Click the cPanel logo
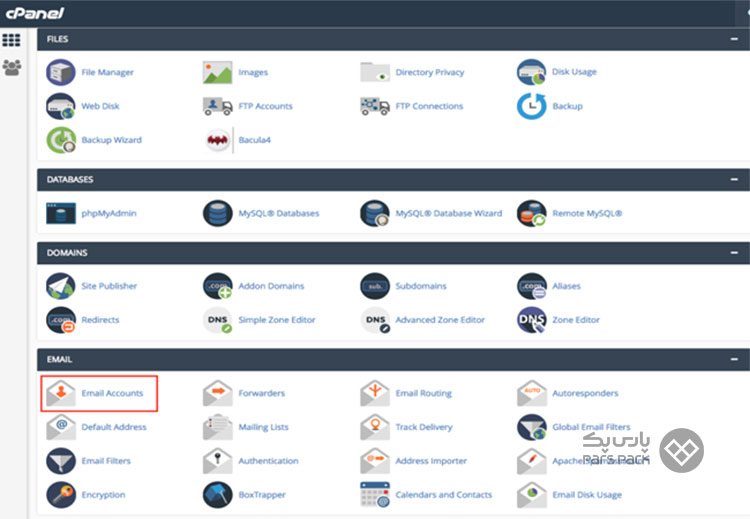Screen dimensions: 750x519 [35, 13]
